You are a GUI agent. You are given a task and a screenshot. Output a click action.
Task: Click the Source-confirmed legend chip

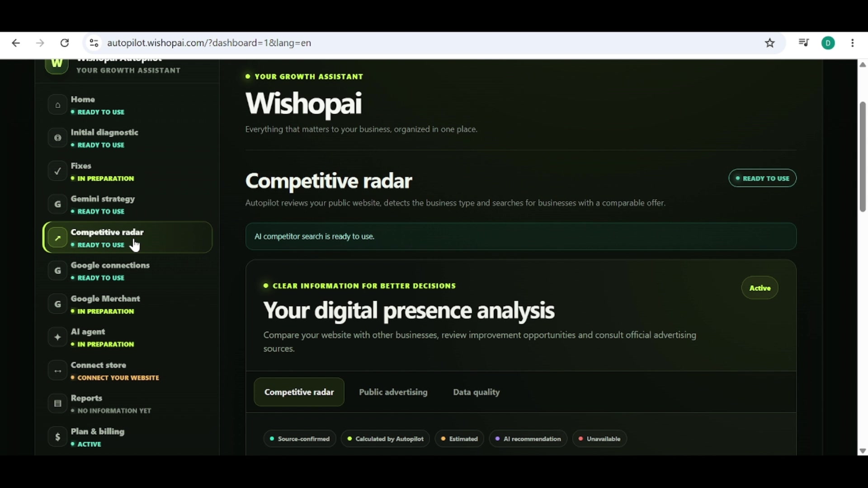pyautogui.click(x=300, y=439)
